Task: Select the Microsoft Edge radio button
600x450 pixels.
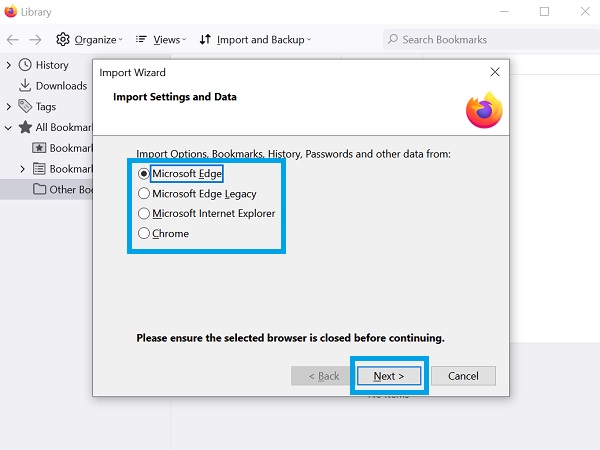Action: (144, 174)
